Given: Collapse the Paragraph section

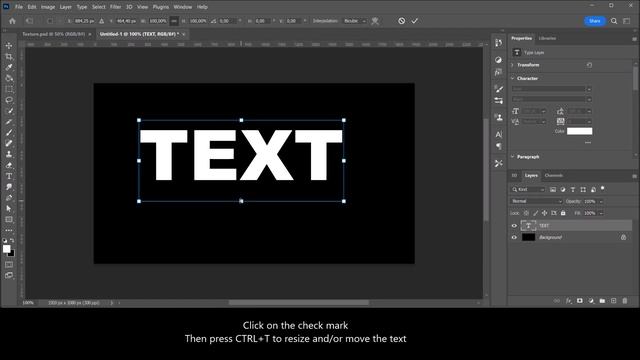Looking at the screenshot, I should [x=513, y=157].
